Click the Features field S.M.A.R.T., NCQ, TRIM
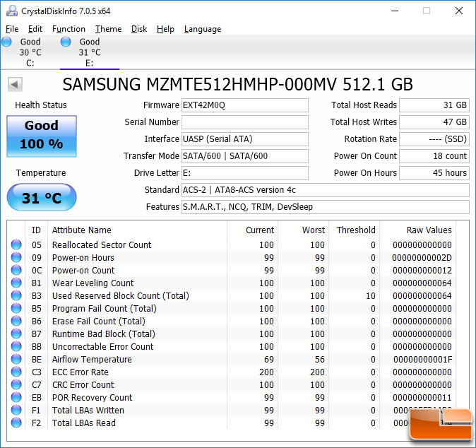Image resolution: width=476 pixels, height=448 pixels. click(326, 207)
